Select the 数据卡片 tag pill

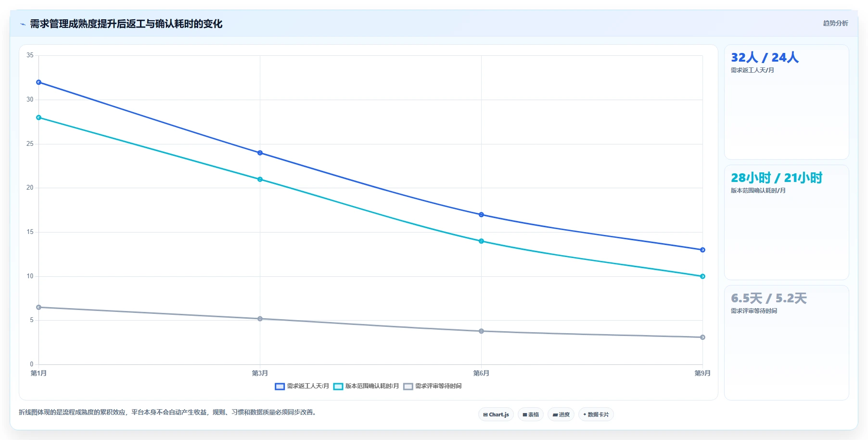[596, 414]
